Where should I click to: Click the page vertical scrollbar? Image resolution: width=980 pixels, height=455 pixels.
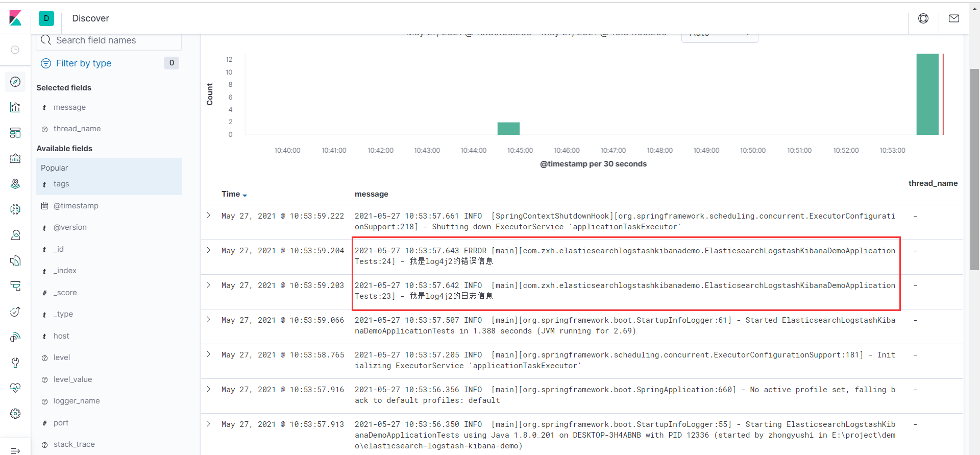pos(974,169)
